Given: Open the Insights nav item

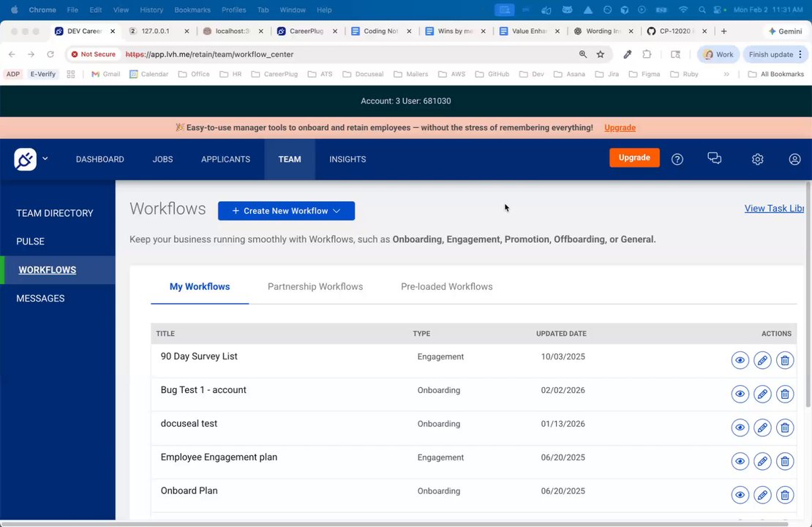Looking at the screenshot, I should (x=347, y=159).
